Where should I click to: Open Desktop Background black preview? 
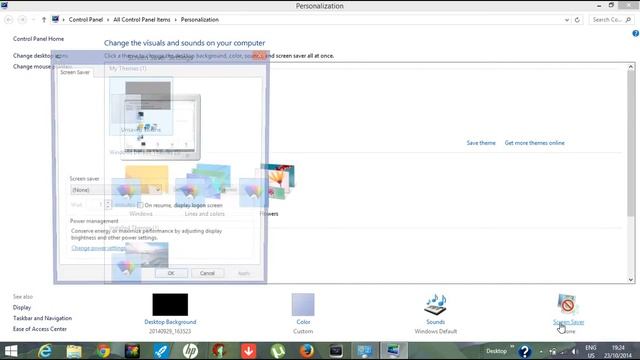pos(170,304)
